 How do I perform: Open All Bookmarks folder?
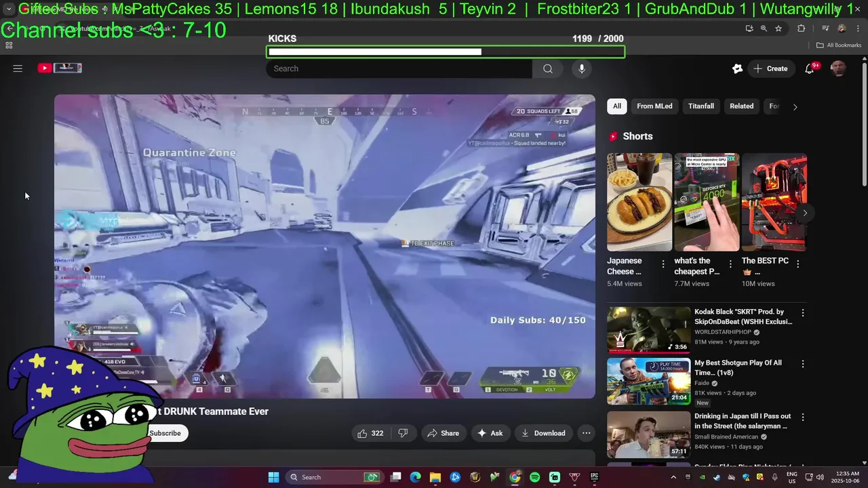click(x=839, y=45)
